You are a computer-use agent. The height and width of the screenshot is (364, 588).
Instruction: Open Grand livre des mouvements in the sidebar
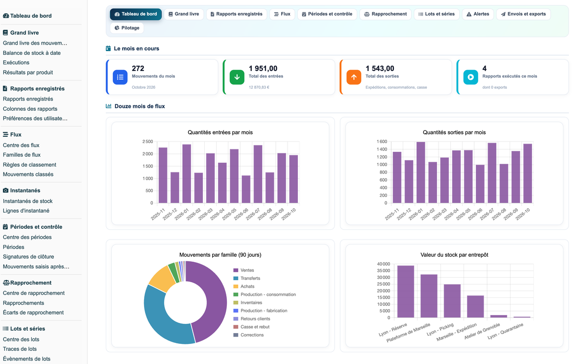point(35,43)
